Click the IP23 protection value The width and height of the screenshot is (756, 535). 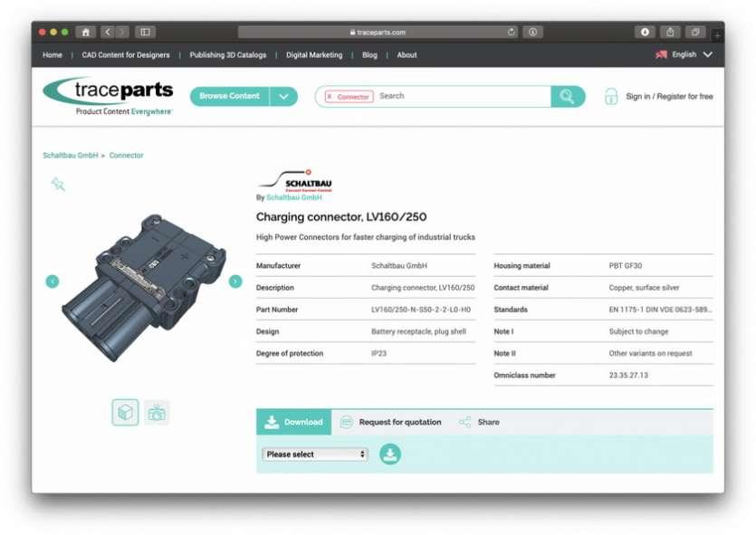379,353
